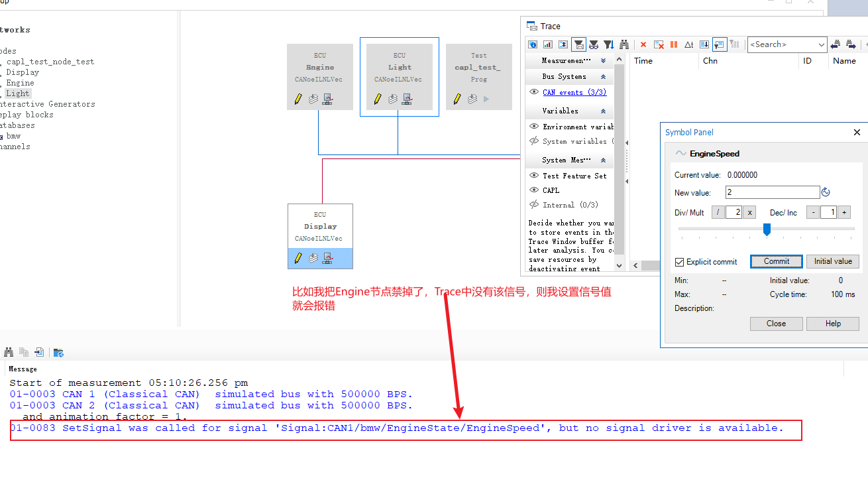Switch to the Message tab in Write window
This screenshot has height=484, width=868.
tap(24, 369)
